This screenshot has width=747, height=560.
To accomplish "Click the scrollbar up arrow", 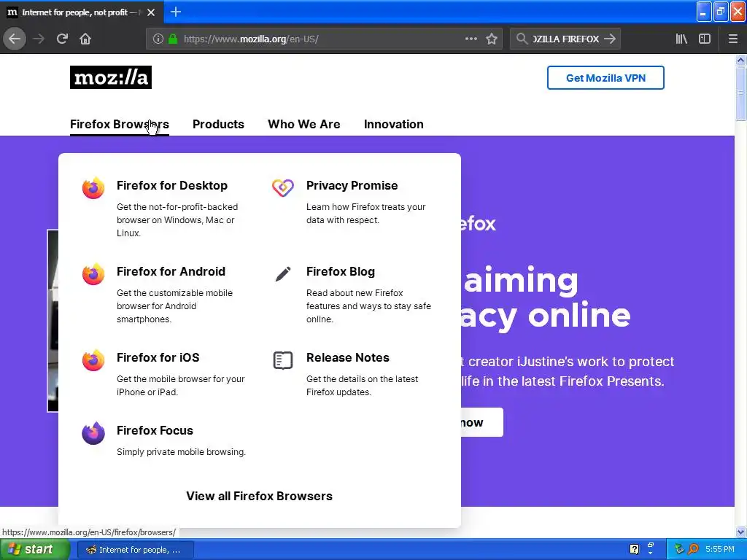I will (740, 60).
